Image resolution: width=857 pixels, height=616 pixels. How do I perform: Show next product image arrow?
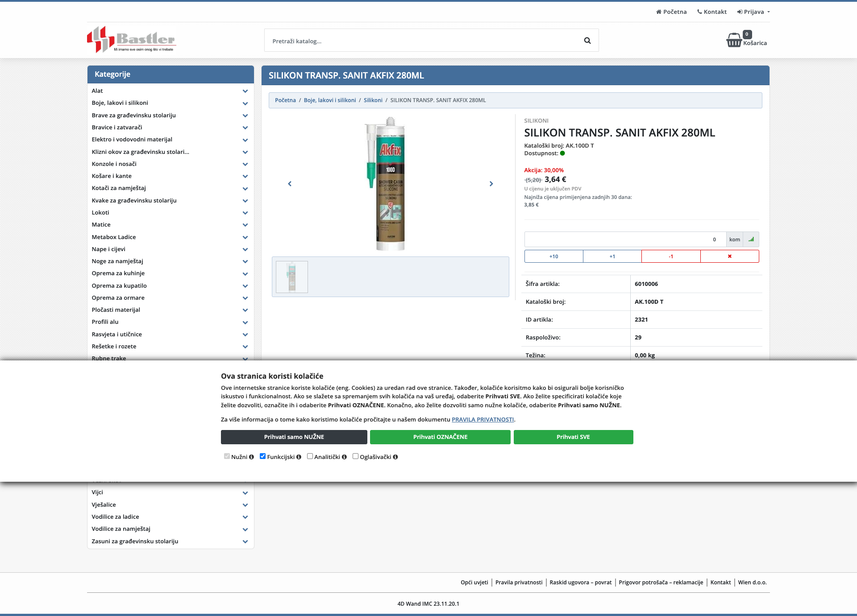491,184
